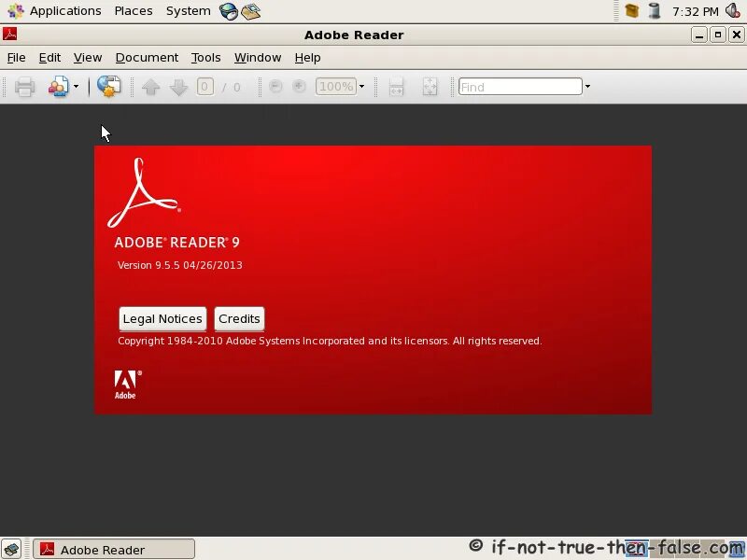Screen dimensions: 747x560
Task: Launch the web browser panel icon
Action: point(229,11)
